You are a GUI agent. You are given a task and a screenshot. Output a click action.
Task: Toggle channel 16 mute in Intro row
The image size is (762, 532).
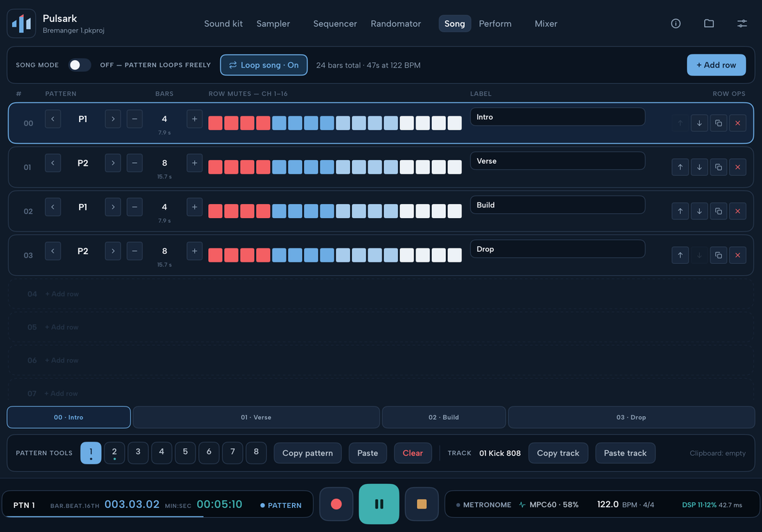(x=454, y=123)
